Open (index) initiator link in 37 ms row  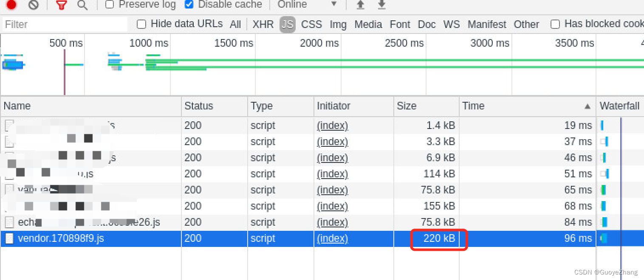(x=333, y=142)
